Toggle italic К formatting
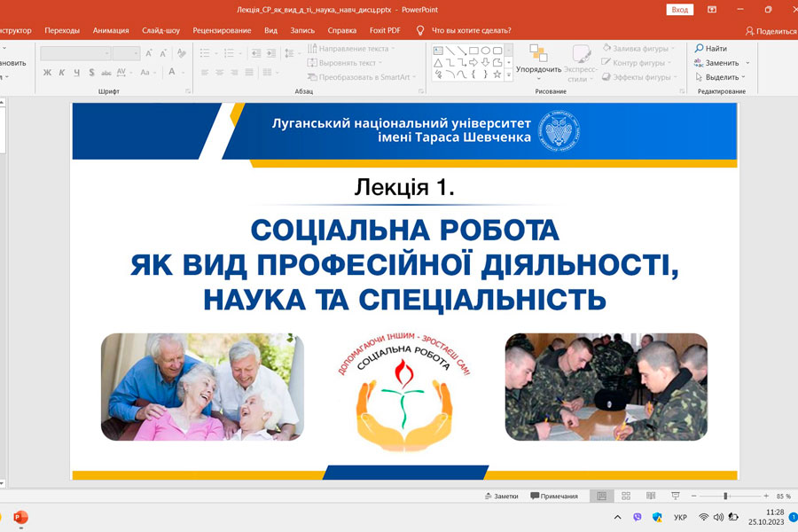 click(x=61, y=73)
